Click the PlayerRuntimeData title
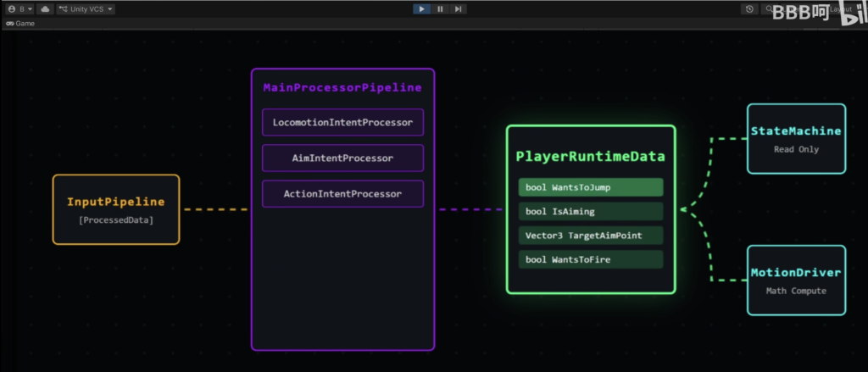Viewport: 868px width, 372px height. [x=591, y=156]
